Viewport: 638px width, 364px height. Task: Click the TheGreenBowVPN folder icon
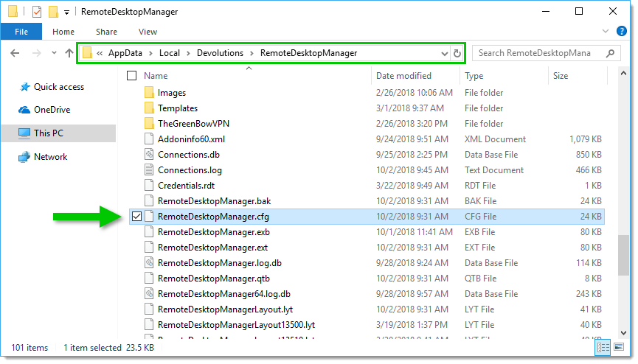(149, 123)
